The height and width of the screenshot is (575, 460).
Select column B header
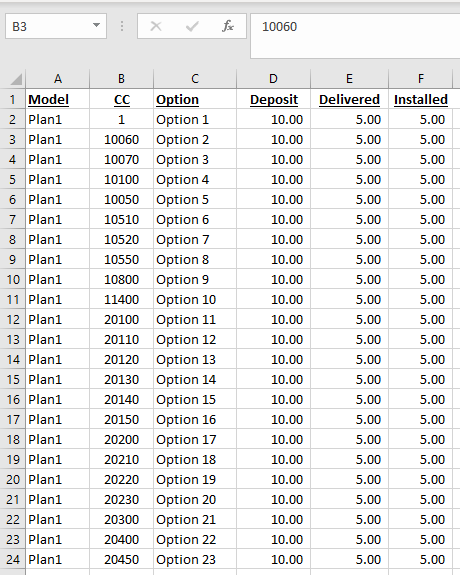(x=121, y=79)
